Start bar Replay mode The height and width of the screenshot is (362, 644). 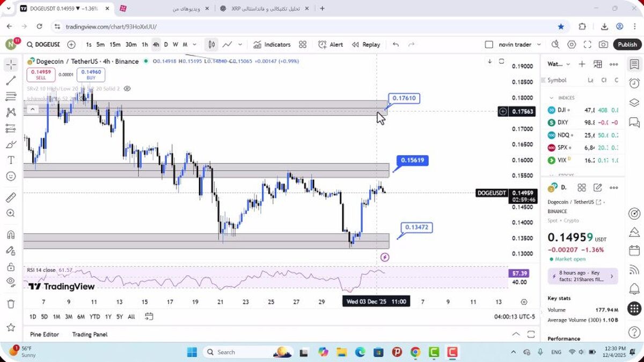click(x=366, y=45)
